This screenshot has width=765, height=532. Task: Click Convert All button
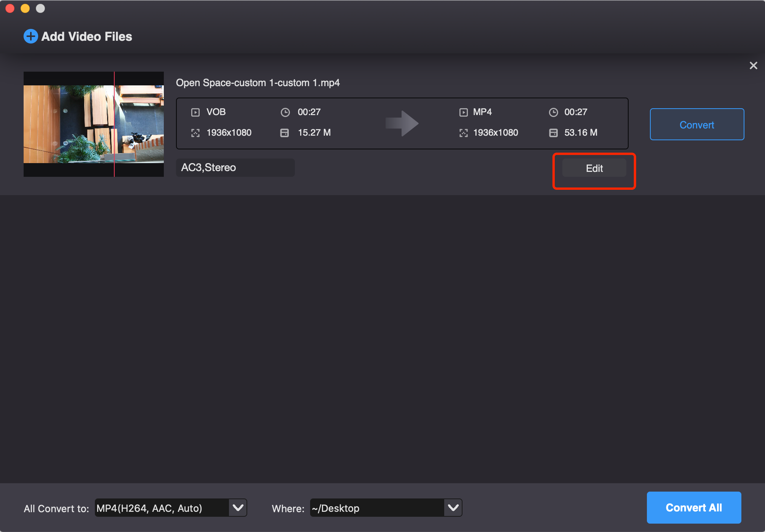point(694,508)
